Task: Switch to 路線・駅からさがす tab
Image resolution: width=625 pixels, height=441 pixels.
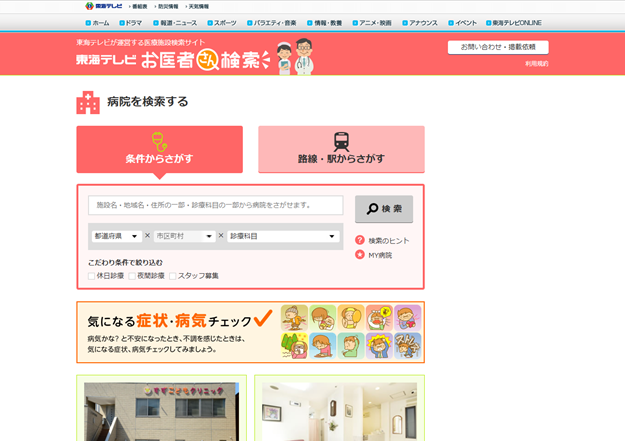Action: (x=341, y=150)
